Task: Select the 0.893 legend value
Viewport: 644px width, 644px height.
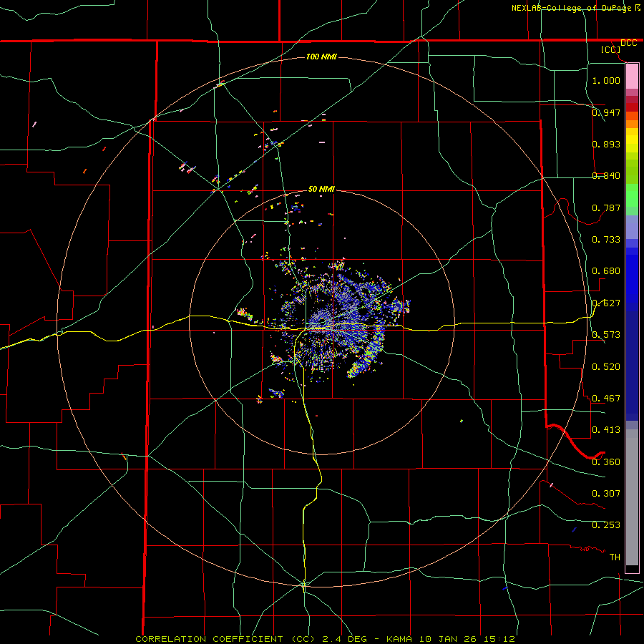Action: coord(606,144)
